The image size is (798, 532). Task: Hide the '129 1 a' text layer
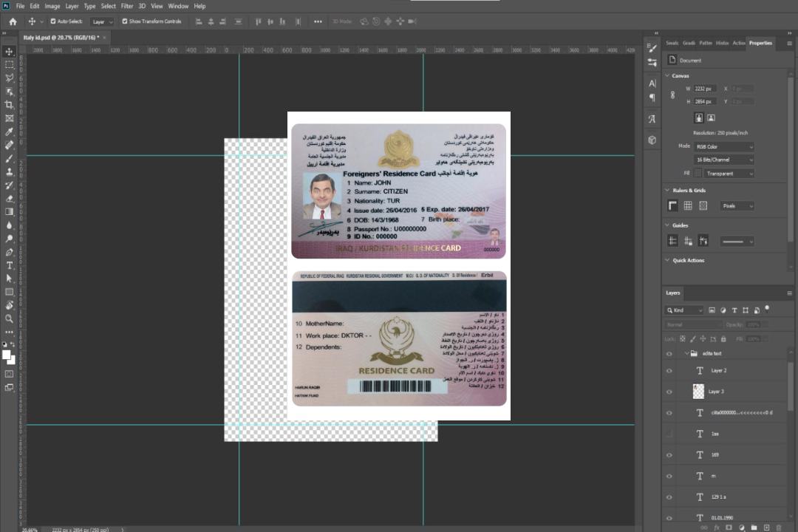pyautogui.click(x=669, y=497)
